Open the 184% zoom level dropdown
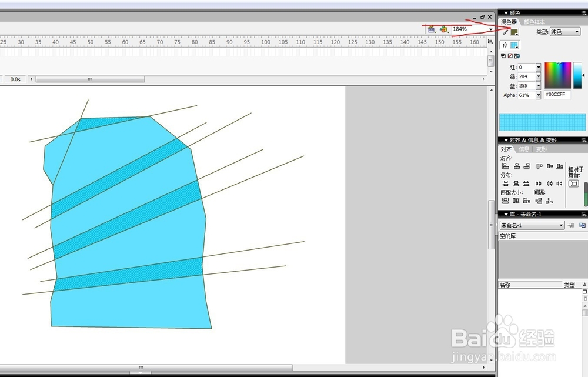This screenshot has width=588, height=377. pyautogui.click(x=491, y=29)
